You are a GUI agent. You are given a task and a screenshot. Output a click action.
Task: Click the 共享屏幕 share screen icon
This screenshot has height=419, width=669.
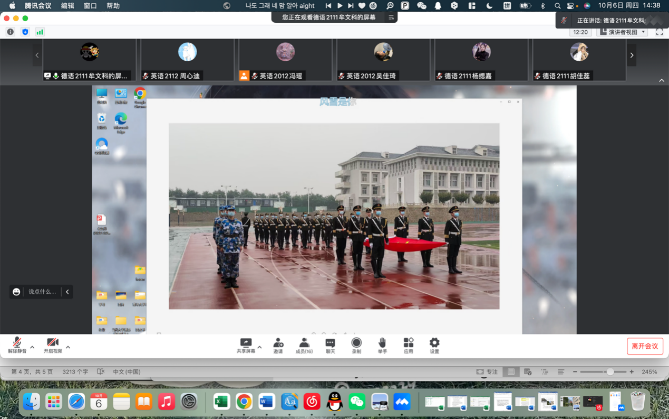[x=245, y=342]
